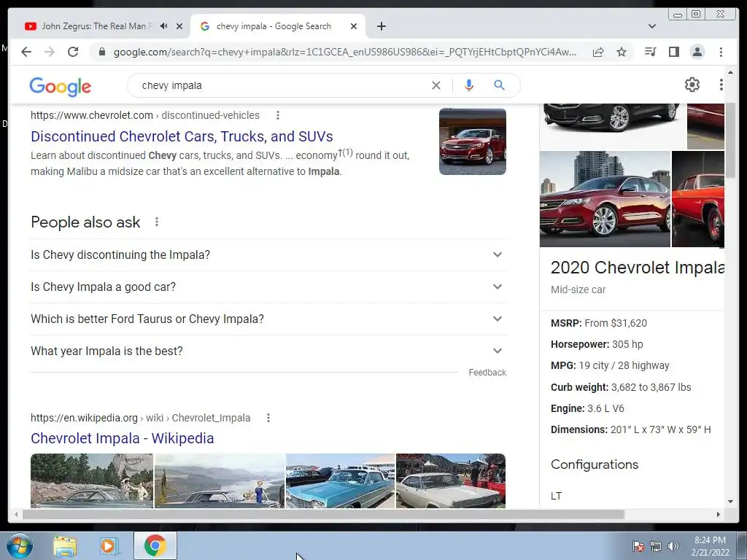Click the Chrome taskbar icon
Screen dimensions: 747x560
coord(155,545)
